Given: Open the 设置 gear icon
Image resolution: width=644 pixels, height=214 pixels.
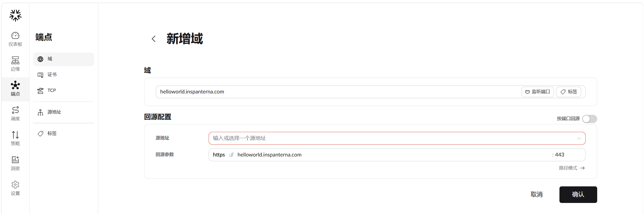Looking at the screenshot, I should (x=15, y=185).
